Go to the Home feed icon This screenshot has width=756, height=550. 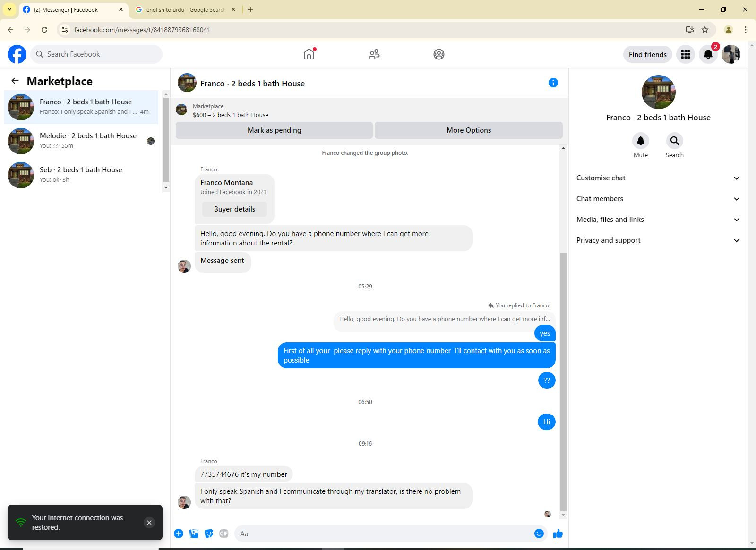click(309, 54)
